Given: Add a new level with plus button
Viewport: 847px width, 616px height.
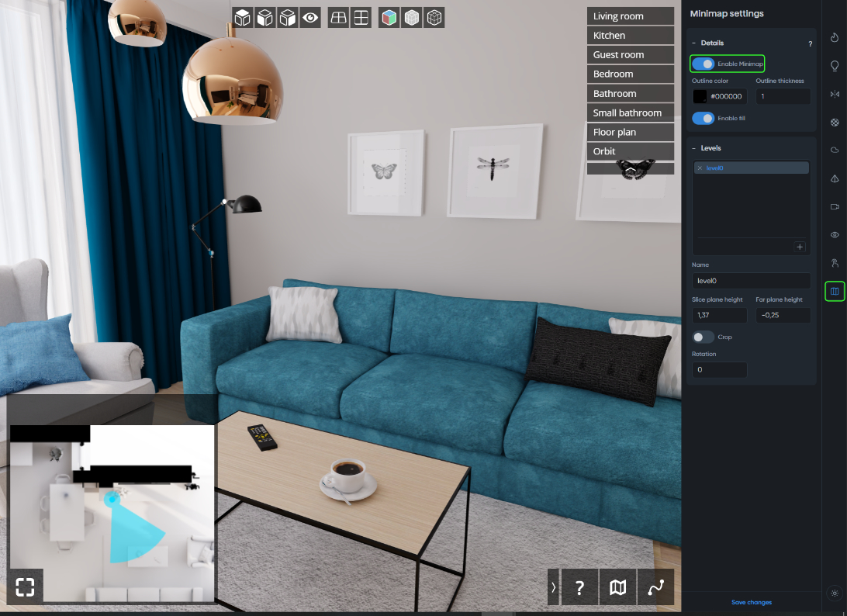Looking at the screenshot, I should pyautogui.click(x=800, y=247).
